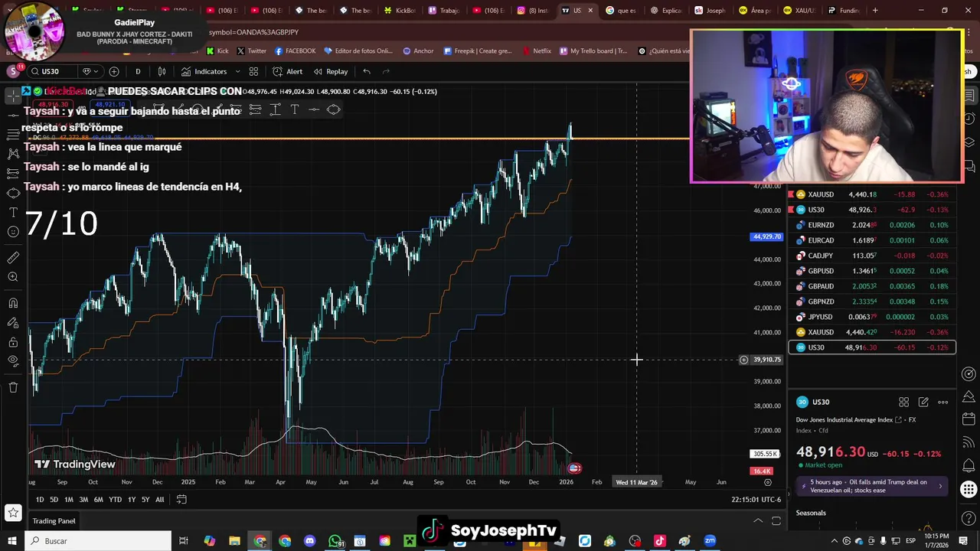
Task: Add a note for US30 with edit icon
Action: coord(923,402)
